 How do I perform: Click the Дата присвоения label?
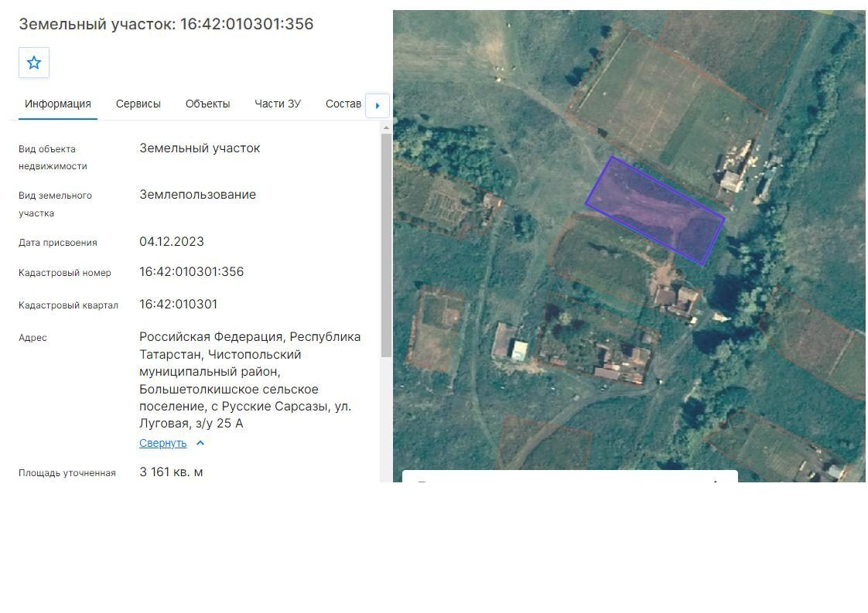(57, 243)
